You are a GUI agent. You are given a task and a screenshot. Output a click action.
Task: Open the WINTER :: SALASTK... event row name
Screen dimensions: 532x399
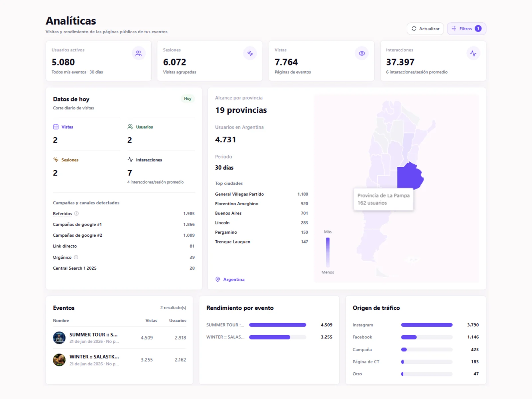(x=94, y=356)
